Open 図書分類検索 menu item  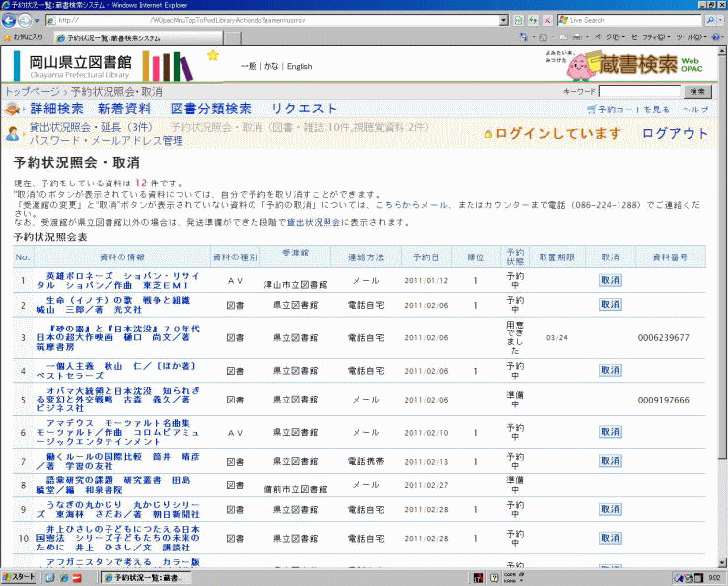pyautogui.click(x=210, y=109)
